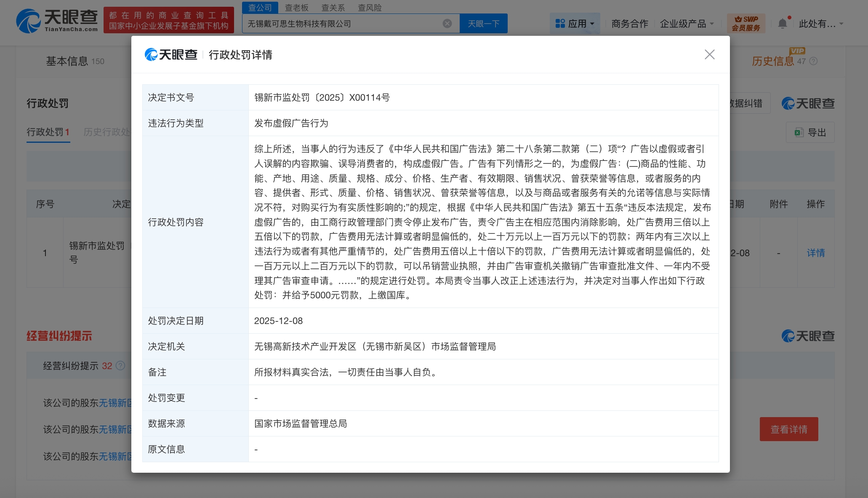Export table with the 导出 button
The image size is (868, 498).
pyautogui.click(x=810, y=133)
